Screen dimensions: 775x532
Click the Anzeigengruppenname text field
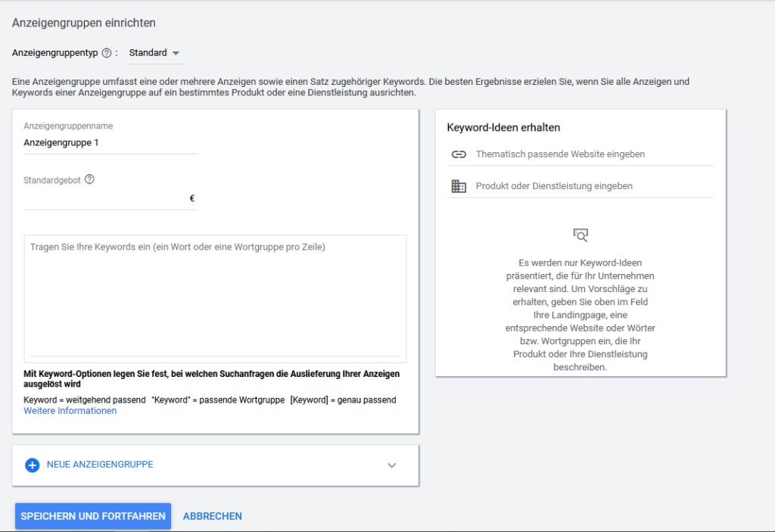click(110, 142)
